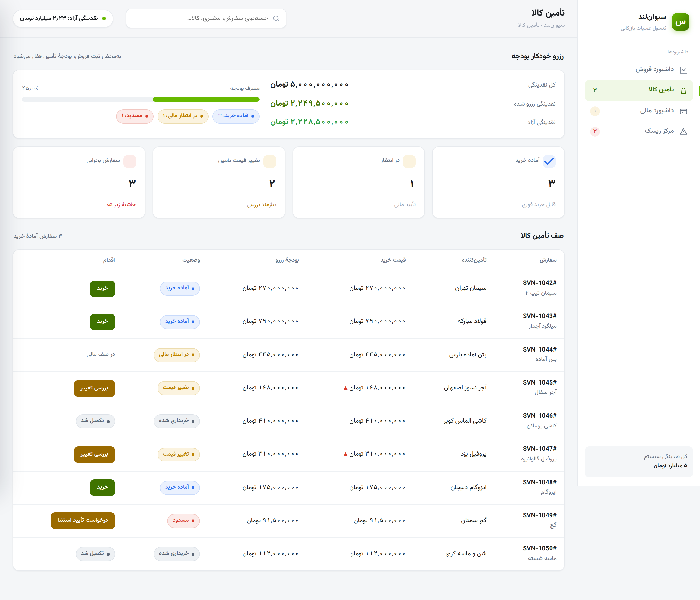Focus the order search input field
This screenshot has width=700, height=600.
[x=206, y=18]
